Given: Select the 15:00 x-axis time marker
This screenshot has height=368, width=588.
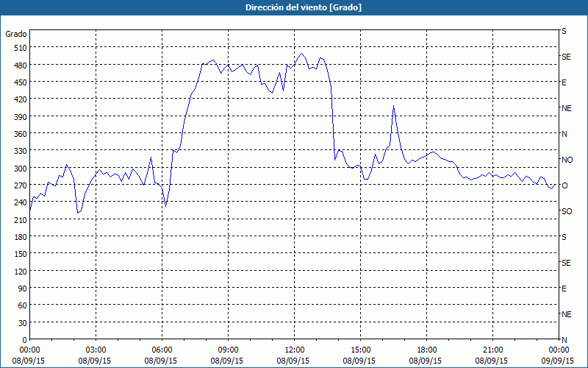Looking at the screenshot, I should click(360, 350).
